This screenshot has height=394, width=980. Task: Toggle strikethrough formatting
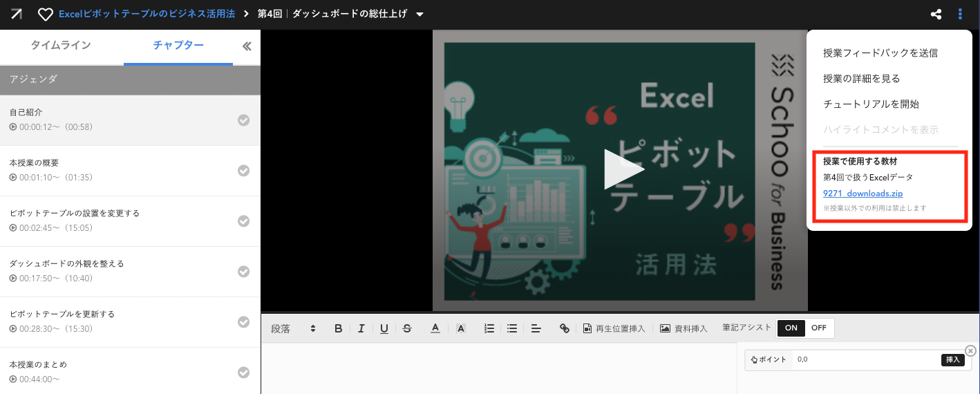pyautogui.click(x=407, y=328)
